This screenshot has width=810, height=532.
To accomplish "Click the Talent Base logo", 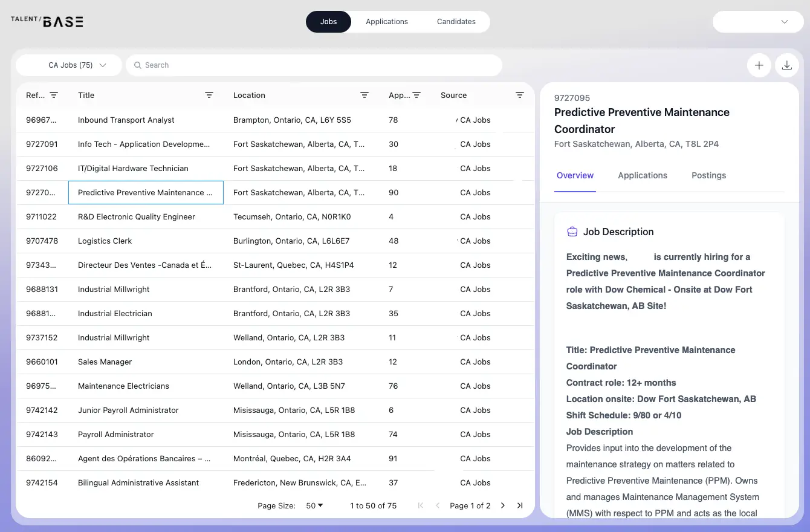I will (47, 21).
